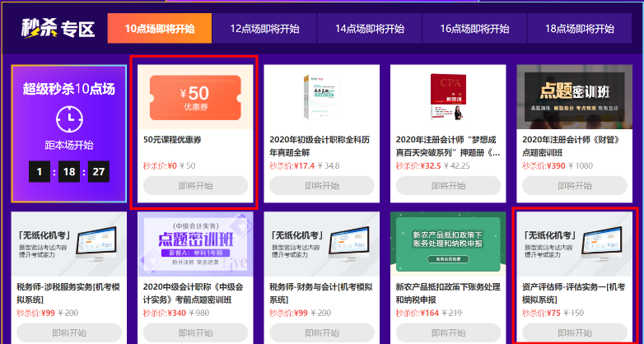
Task: Switch to the 16点场即将开始 tab
Action: click(x=474, y=28)
